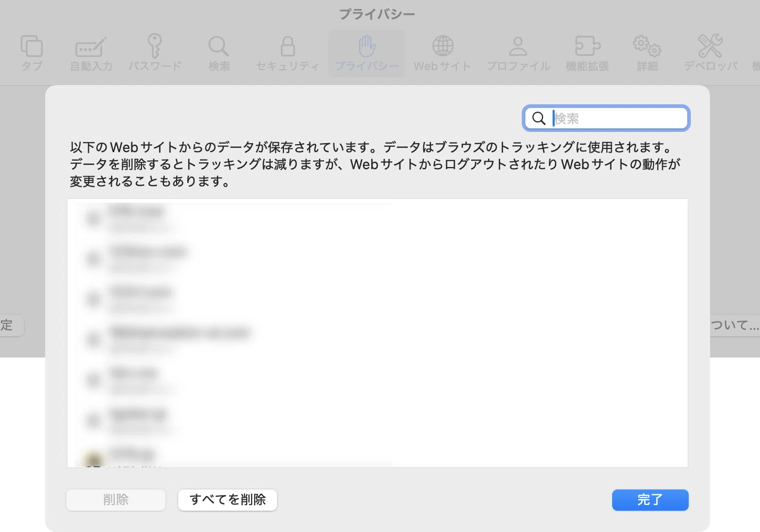Open the 機能拡張 puzzle piece icon

pos(588,46)
